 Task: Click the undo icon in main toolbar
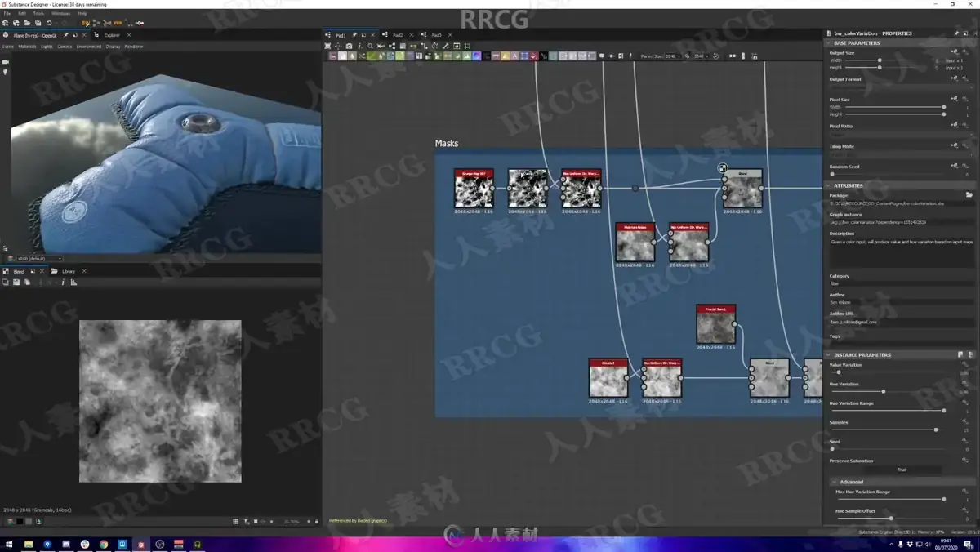(49, 23)
